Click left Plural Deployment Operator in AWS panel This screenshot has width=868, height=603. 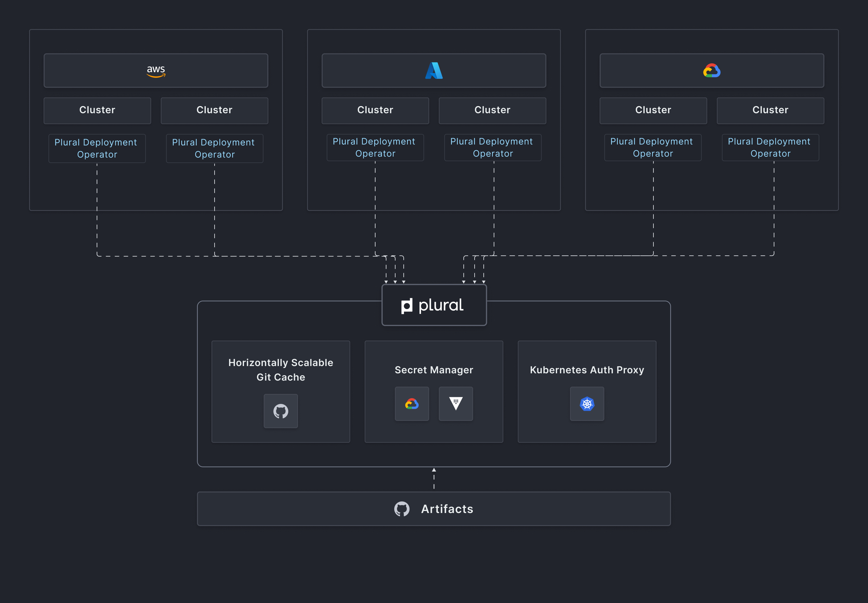click(x=97, y=148)
